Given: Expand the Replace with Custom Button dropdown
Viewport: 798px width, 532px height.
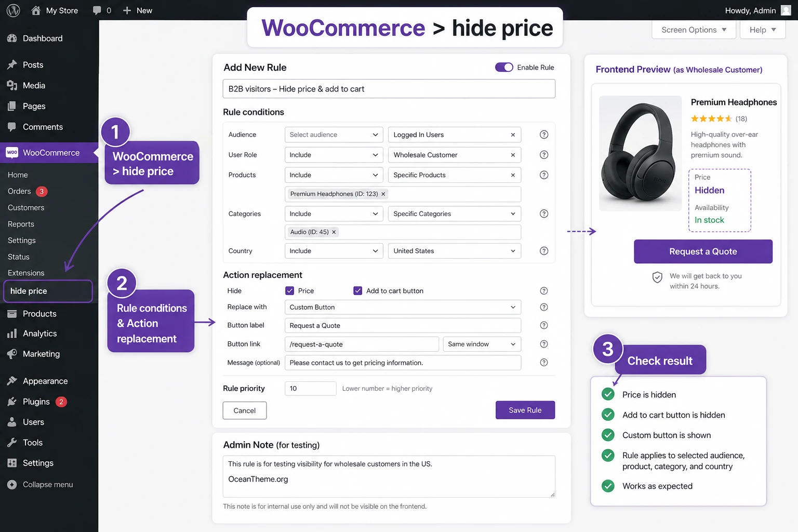Looking at the screenshot, I should tap(403, 307).
